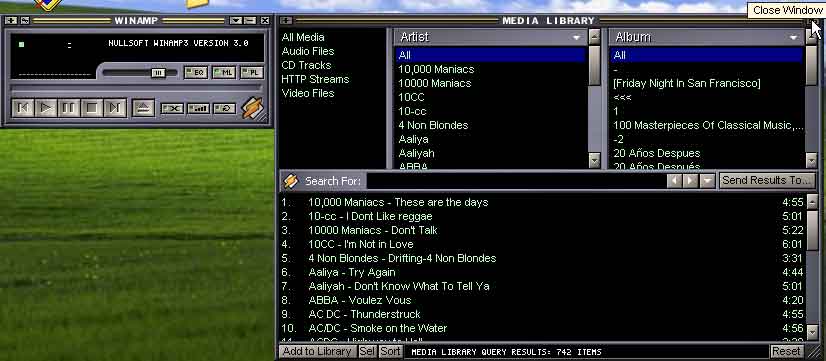Click the Winamp volume slider handle
The width and height of the screenshot is (826, 361).
click(x=158, y=73)
